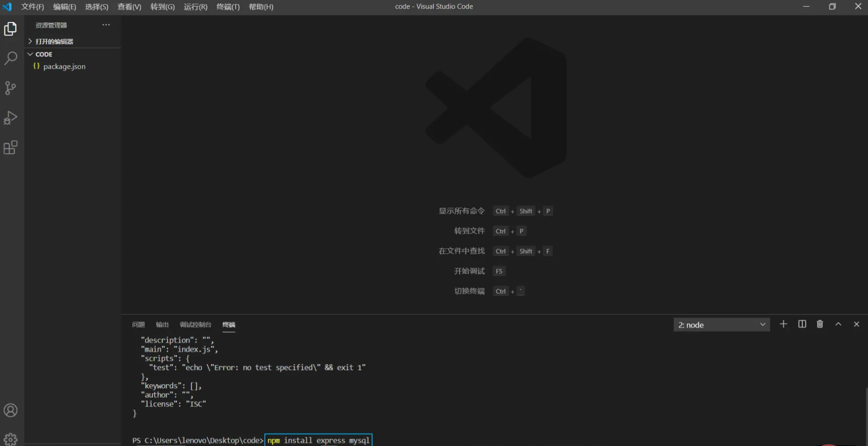The width and height of the screenshot is (868, 446).
Task: Open the Explorer view in activity bar
Action: coord(10,29)
